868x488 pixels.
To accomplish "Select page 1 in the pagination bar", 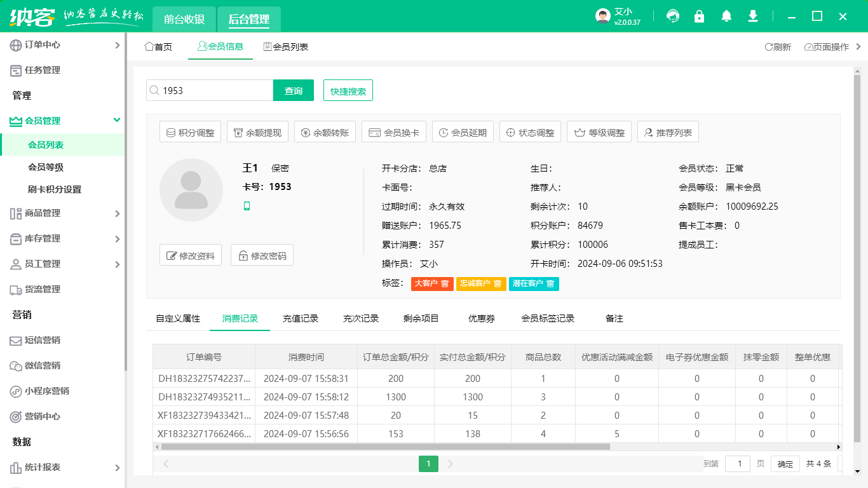I will (x=428, y=464).
